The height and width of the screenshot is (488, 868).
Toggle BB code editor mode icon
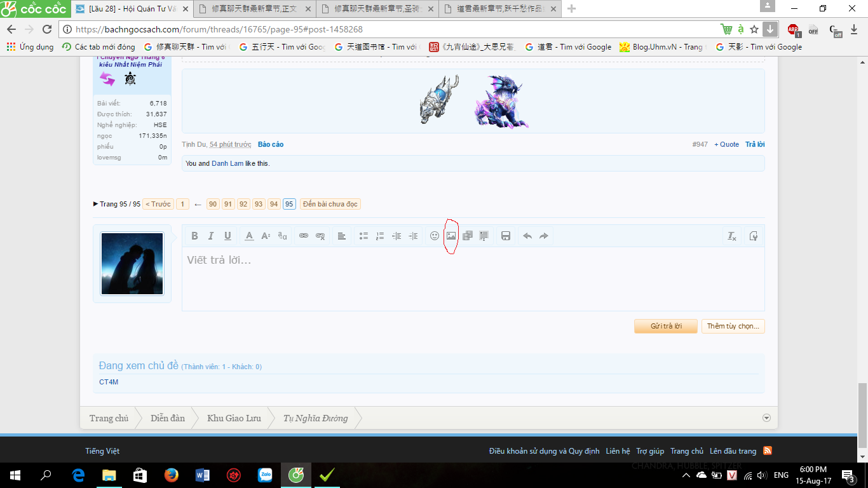click(752, 236)
